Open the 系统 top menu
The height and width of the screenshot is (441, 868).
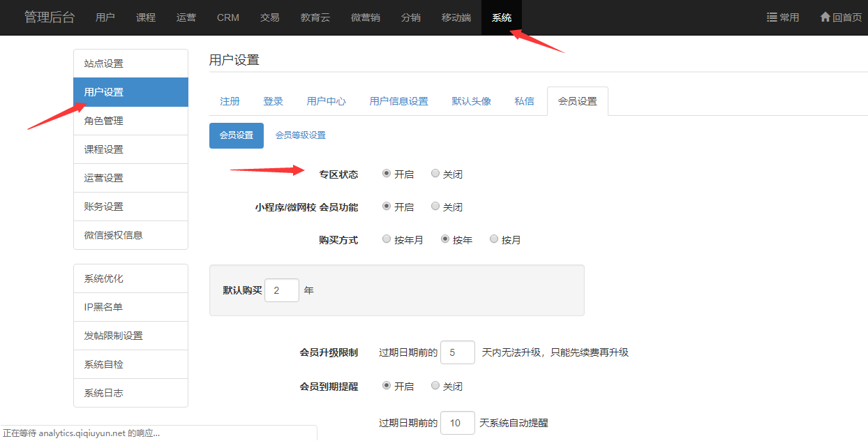(x=502, y=17)
